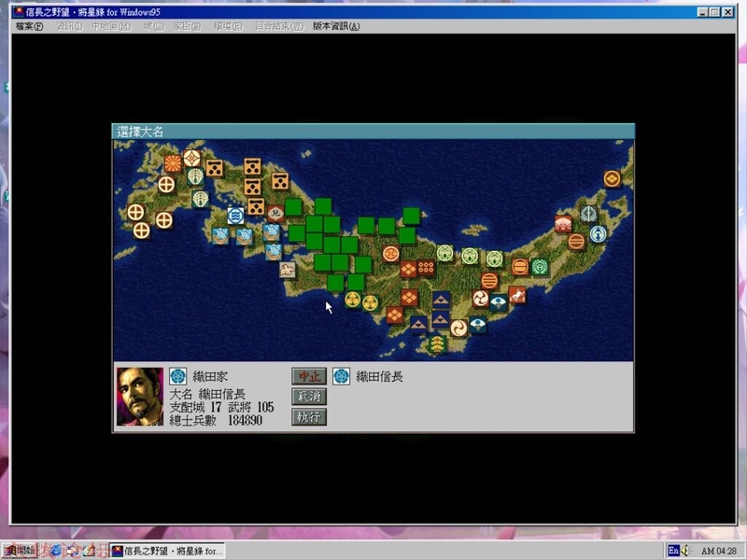
Task: Click the 取消 cancel button
Action: click(x=309, y=396)
